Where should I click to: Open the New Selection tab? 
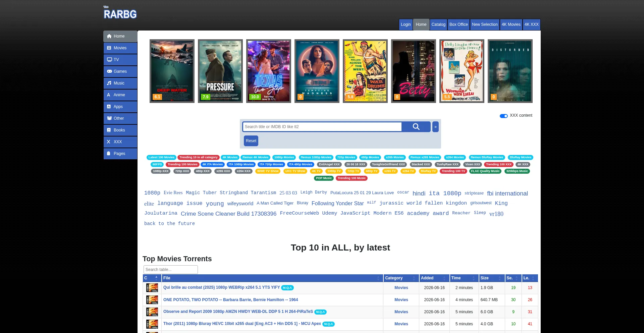485,24
